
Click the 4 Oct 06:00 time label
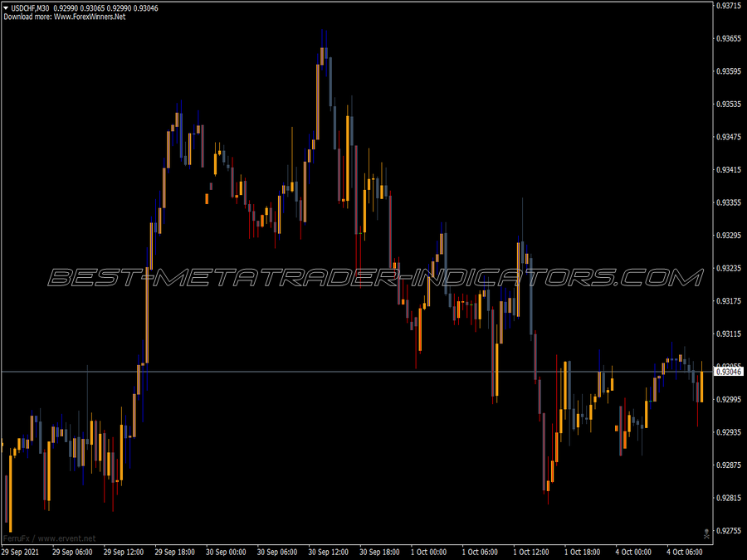coord(685,553)
